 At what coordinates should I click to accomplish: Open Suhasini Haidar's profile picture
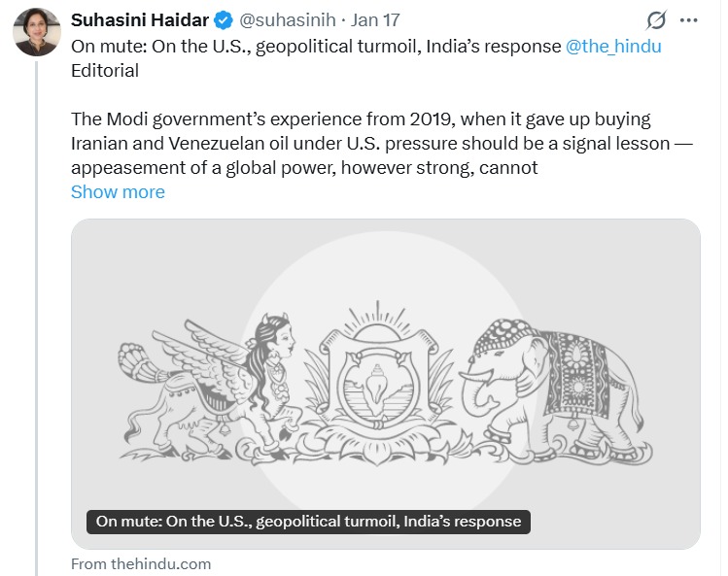(x=37, y=32)
